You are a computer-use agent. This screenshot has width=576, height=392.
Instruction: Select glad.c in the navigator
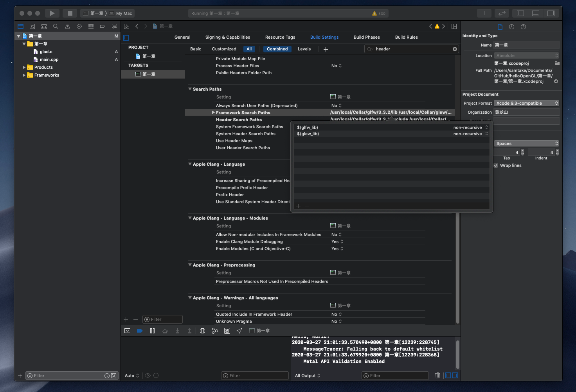(x=46, y=52)
